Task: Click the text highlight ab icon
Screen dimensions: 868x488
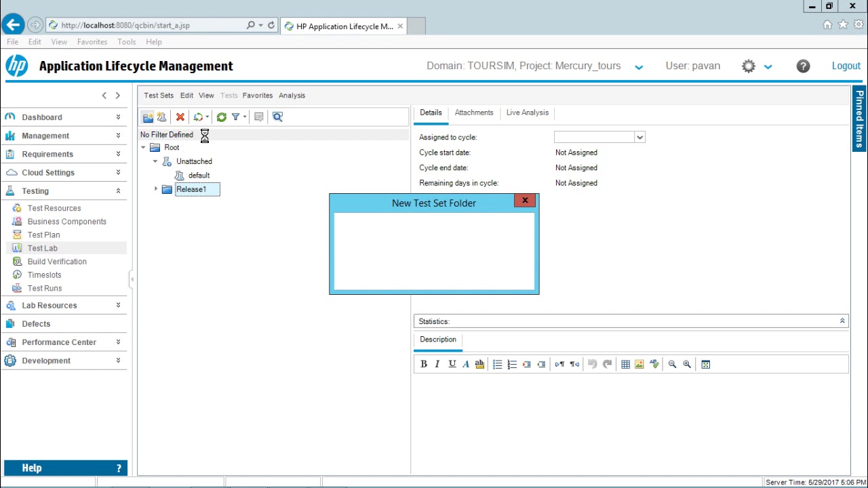Action: (480, 365)
